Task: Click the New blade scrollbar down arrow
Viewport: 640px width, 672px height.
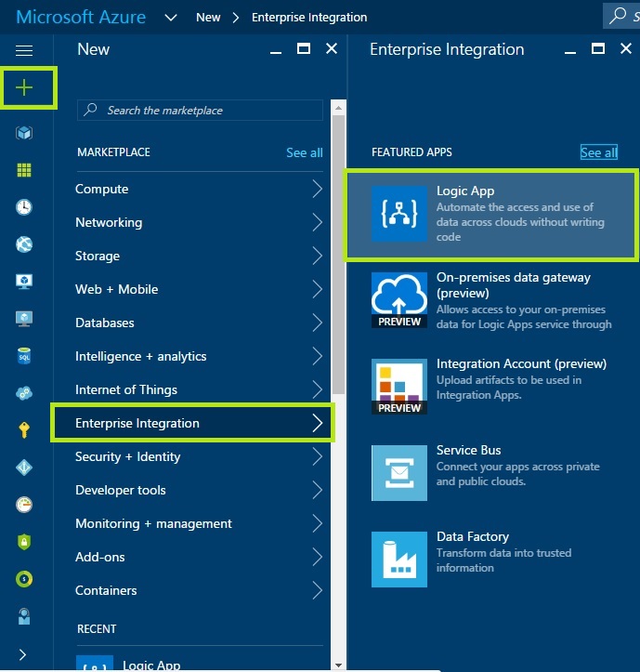Action: (338, 665)
